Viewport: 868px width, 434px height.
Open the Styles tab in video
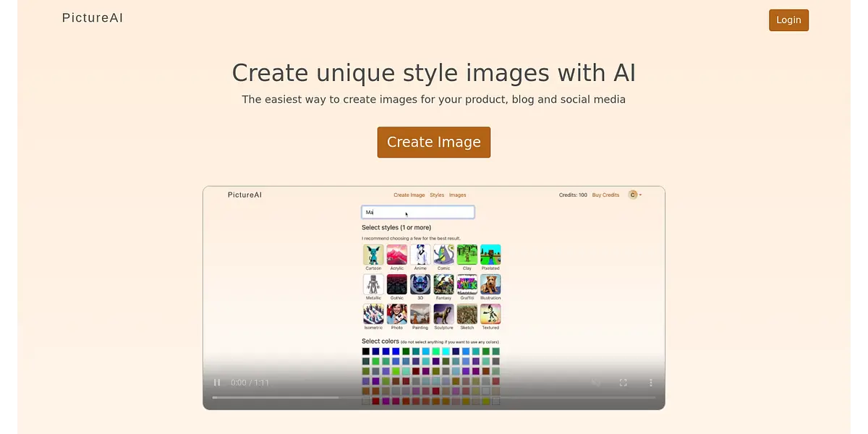tap(437, 195)
